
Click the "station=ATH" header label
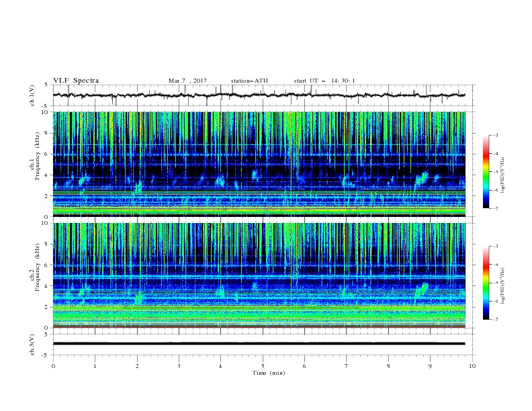(249, 81)
